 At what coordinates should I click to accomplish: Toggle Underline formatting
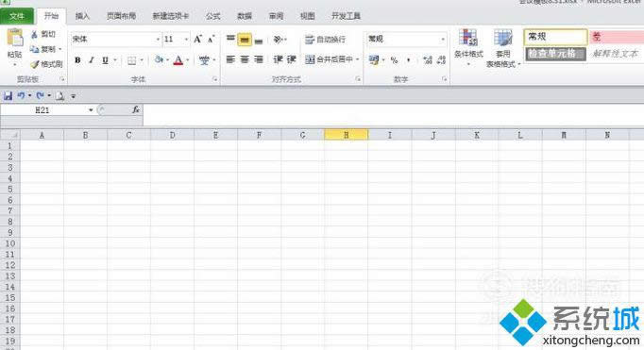tap(105, 60)
